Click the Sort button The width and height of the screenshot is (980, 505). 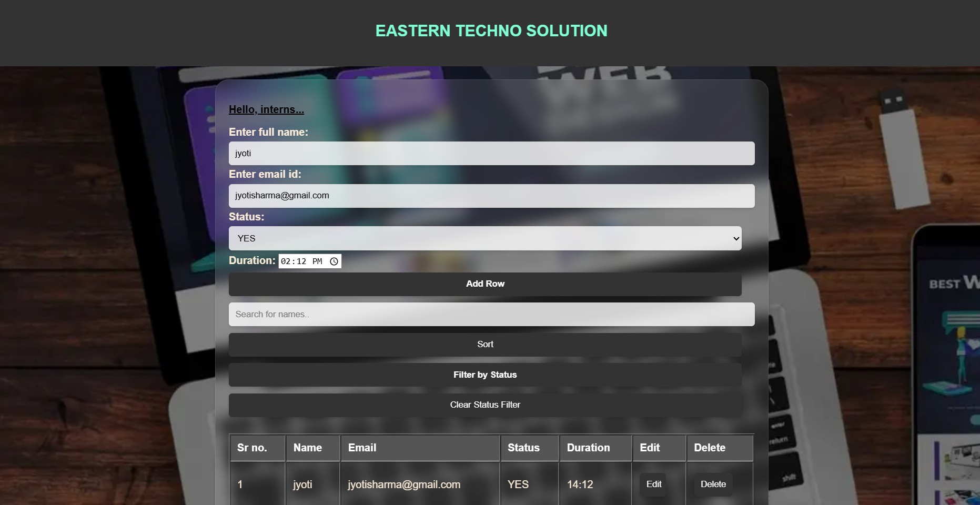[484, 344]
